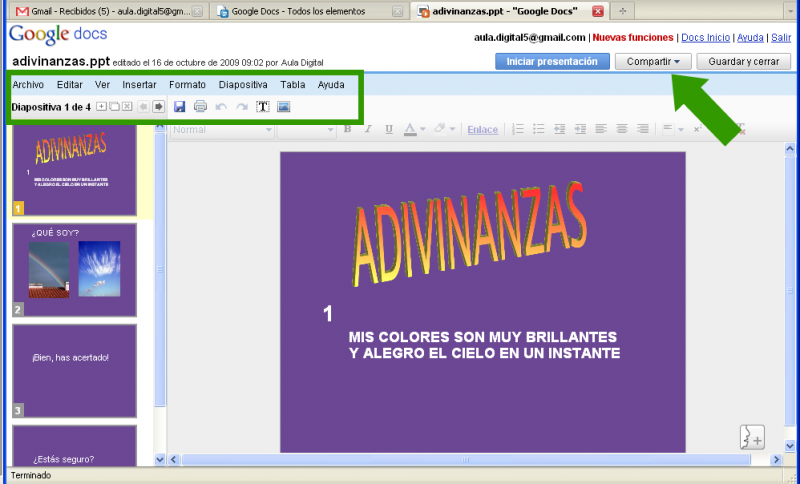This screenshot has height=484, width=800.
Task: Choose the vertical alignment icon
Action: coord(668,129)
